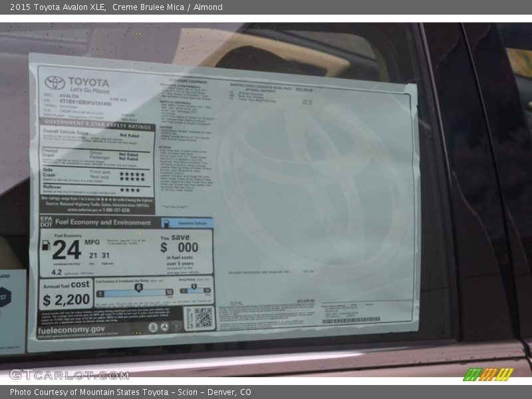The width and height of the screenshot is (532, 399).
Task: Click the 'Frontal Crash' label
Action: point(49,153)
